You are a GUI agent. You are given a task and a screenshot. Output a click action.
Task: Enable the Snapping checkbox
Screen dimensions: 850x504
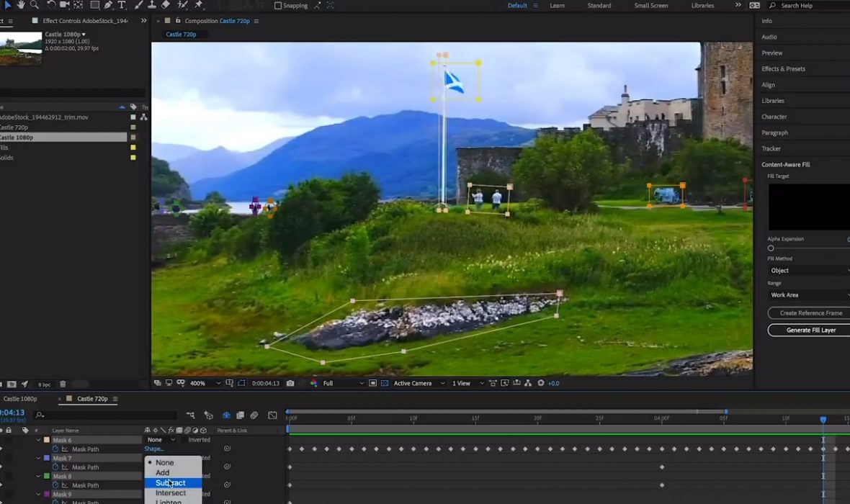point(278,6)
